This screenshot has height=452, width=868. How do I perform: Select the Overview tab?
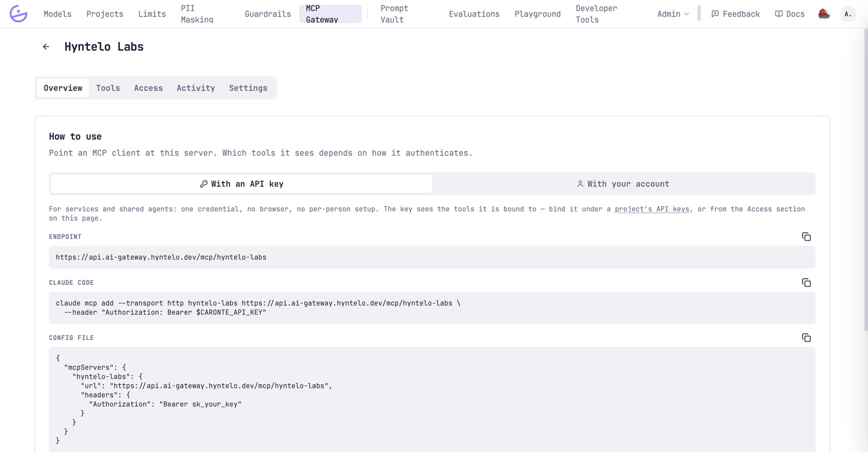tap(63, 88)
